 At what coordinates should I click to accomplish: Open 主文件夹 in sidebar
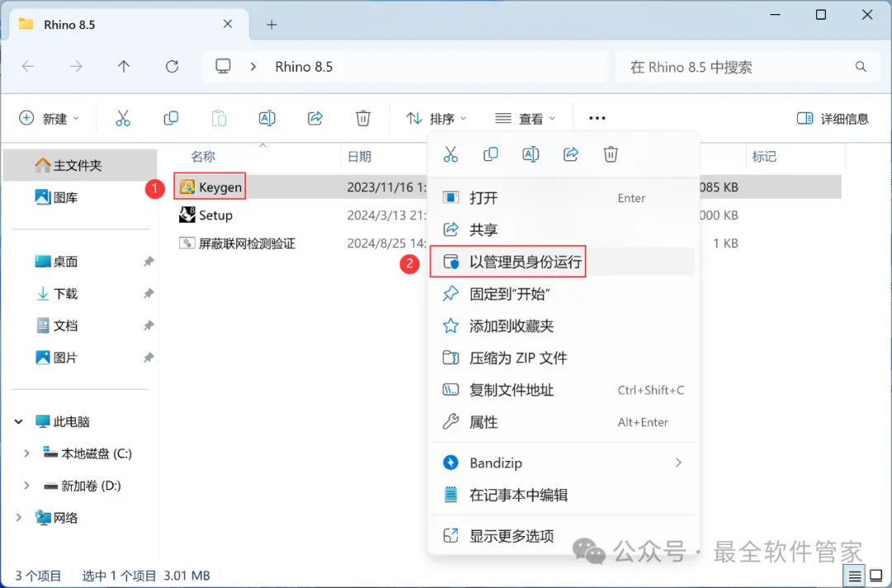pyautogui.click(x=79, y=165)
